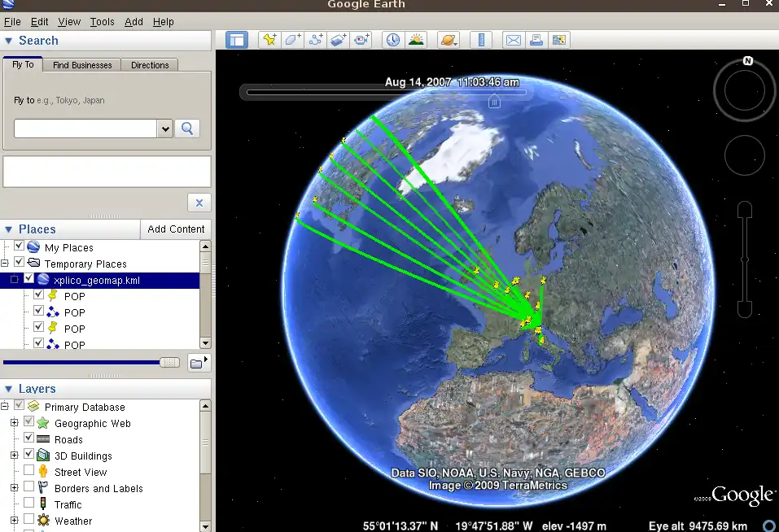Add a new placemark

point(269,40)
